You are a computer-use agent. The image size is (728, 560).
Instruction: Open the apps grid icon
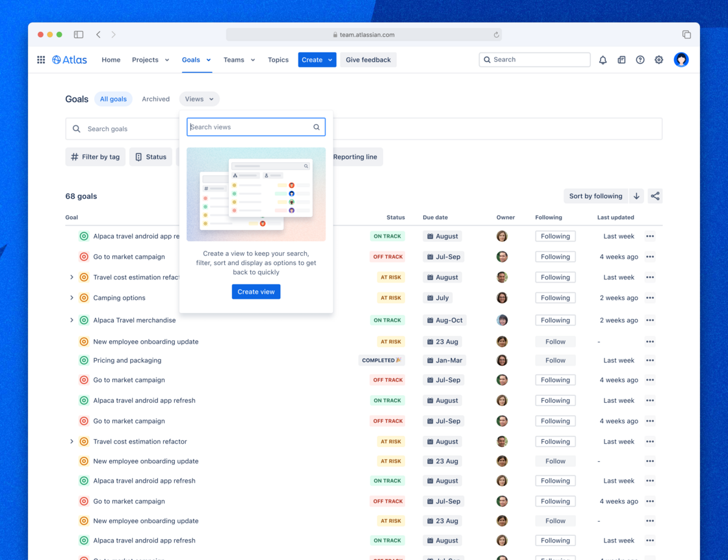40,59
